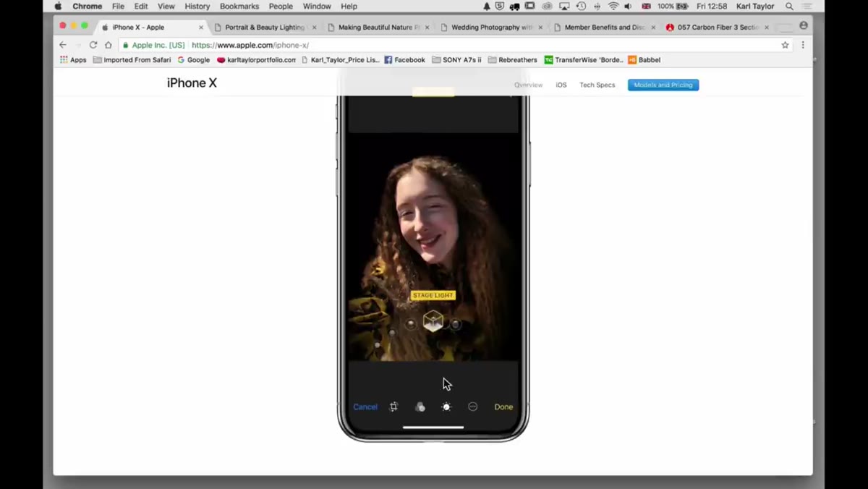Tap Cancel on the iPhone screen

click(x=365, y=407)
